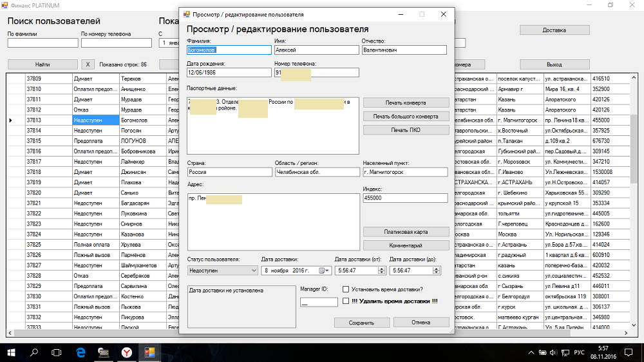Focus the Manager ID input field
Image resolution: width=644 pixels, height=362 pixels.
click(x=319, y=302)
